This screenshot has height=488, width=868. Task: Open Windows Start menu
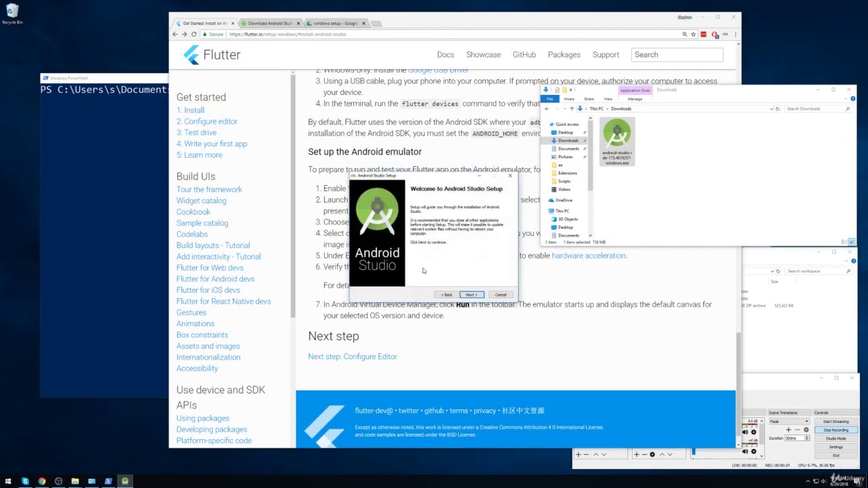tap(8, 481)
